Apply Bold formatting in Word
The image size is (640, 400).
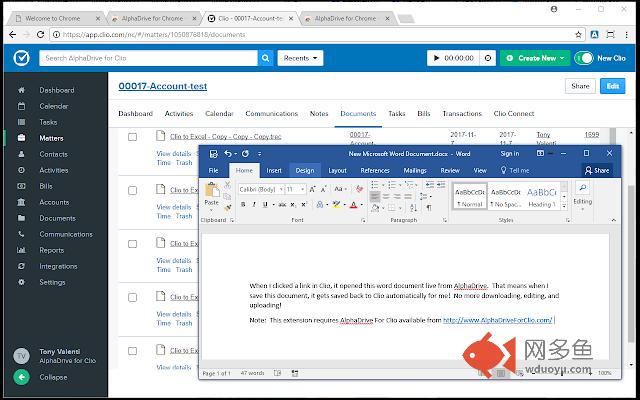click(243, 204)
